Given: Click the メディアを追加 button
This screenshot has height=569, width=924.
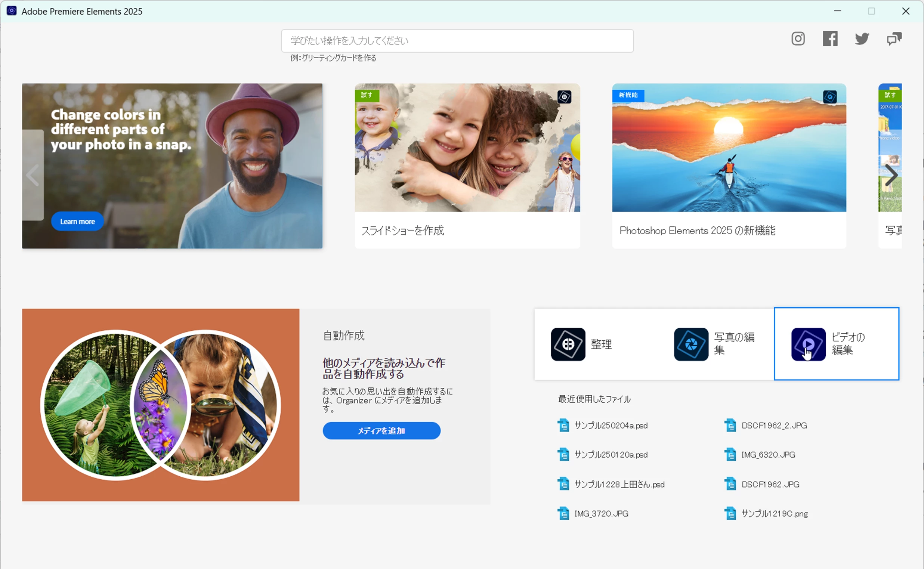Looking at the screenshot, I should coord(381,430).
